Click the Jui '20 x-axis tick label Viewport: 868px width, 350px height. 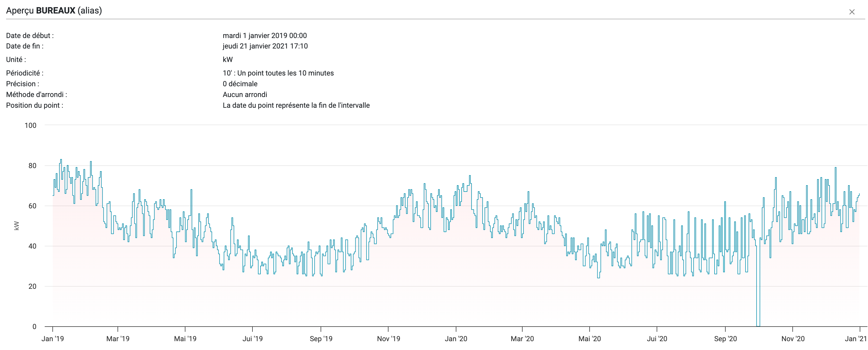click(x=657, y=338)
